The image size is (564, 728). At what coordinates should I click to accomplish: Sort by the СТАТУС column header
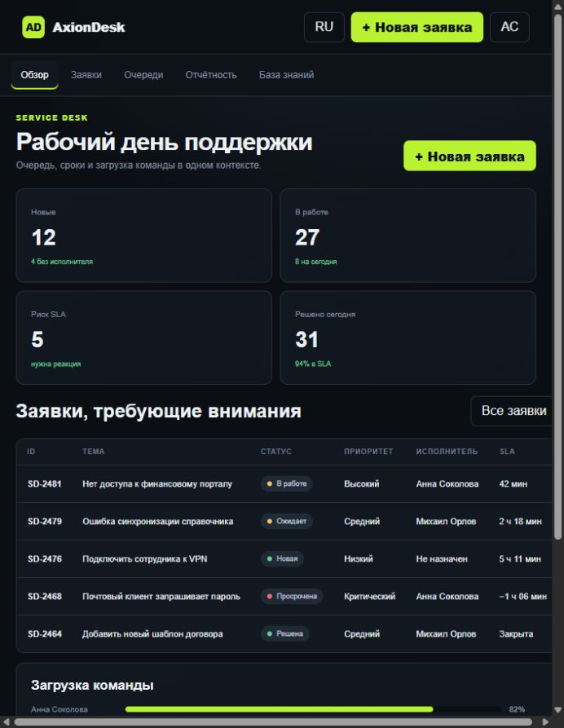pyautogui.click(x=276, y=452)
